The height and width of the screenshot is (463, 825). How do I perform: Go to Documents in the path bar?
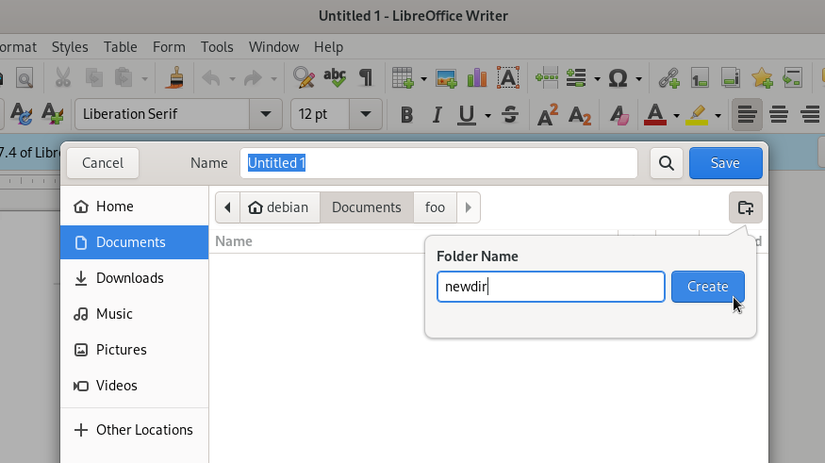coord(367,207)
